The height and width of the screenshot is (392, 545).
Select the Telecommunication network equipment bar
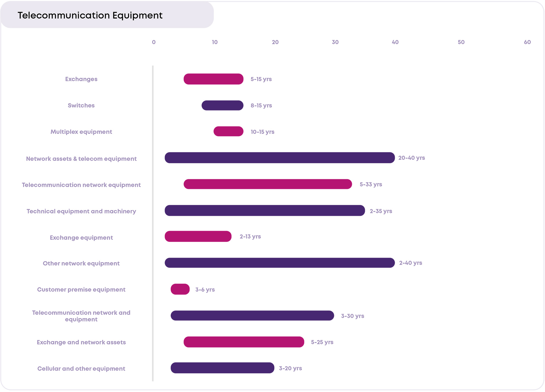(x=268, y=184)
